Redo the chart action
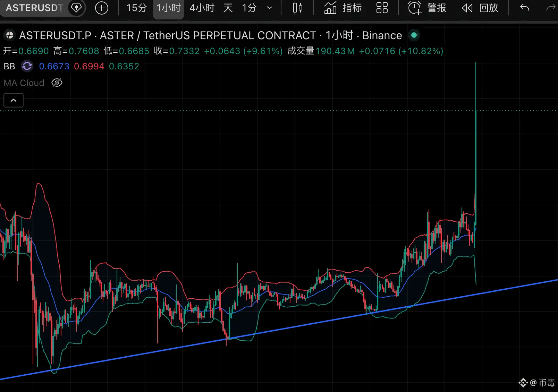The image size is (558, 392). pyautogui.click(x=551, y=8)
